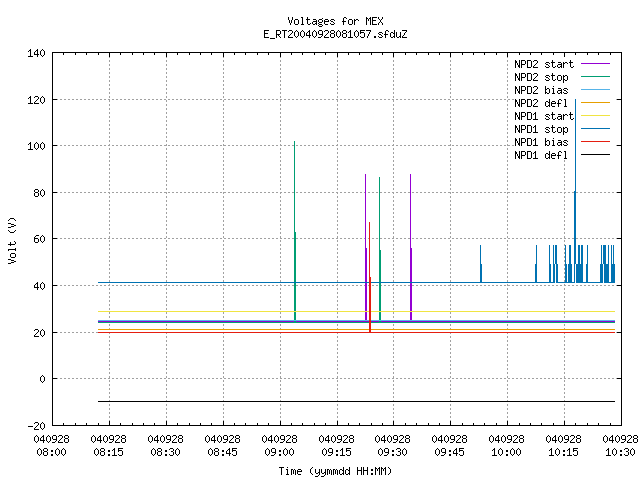Click the green spike just before 09:30

point(380,249)
